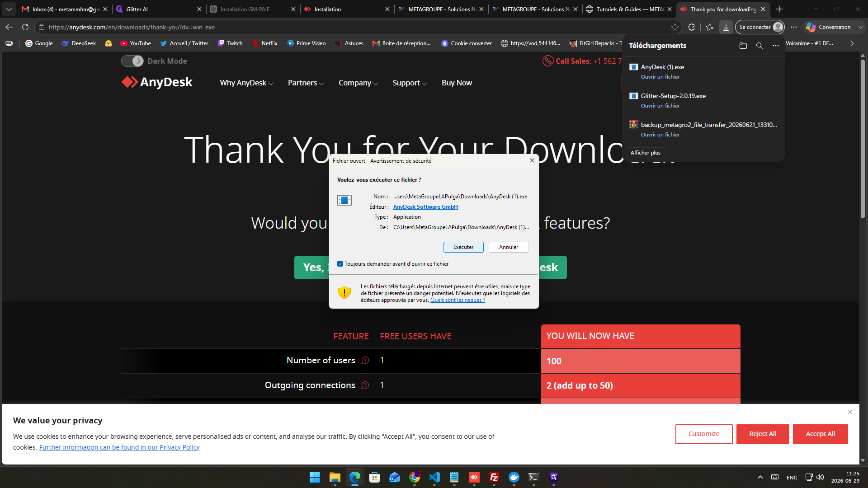Switch to Glitter AI tab
The image size is (868, 488).
pos(159,9)
